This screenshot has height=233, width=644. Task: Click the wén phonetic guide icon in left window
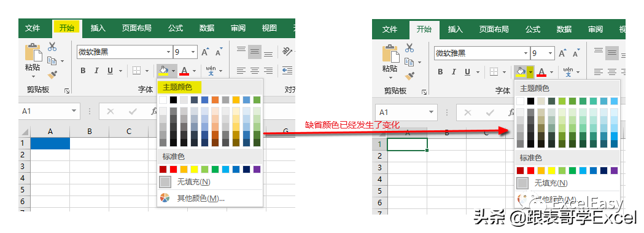click(x=211, y=71)
